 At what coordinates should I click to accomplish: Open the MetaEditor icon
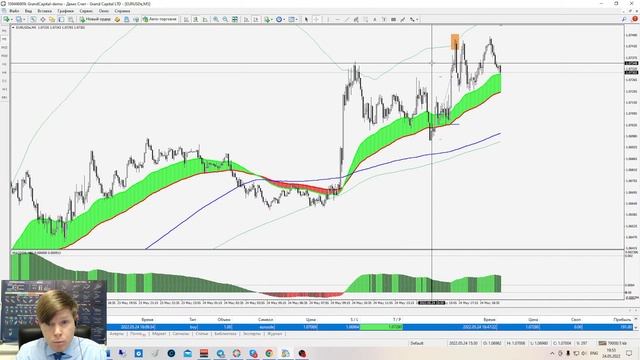[x=117, y=19]
